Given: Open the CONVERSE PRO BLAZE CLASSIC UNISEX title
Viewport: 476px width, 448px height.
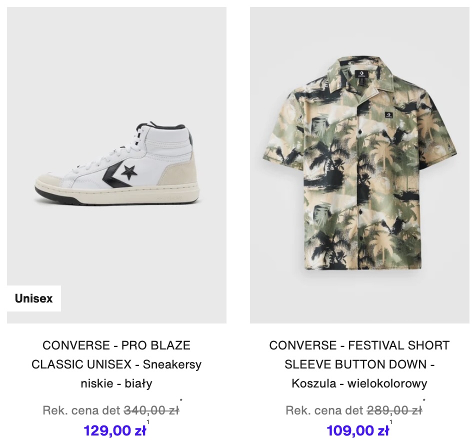Looking at the screenshot, I should 116,364.
